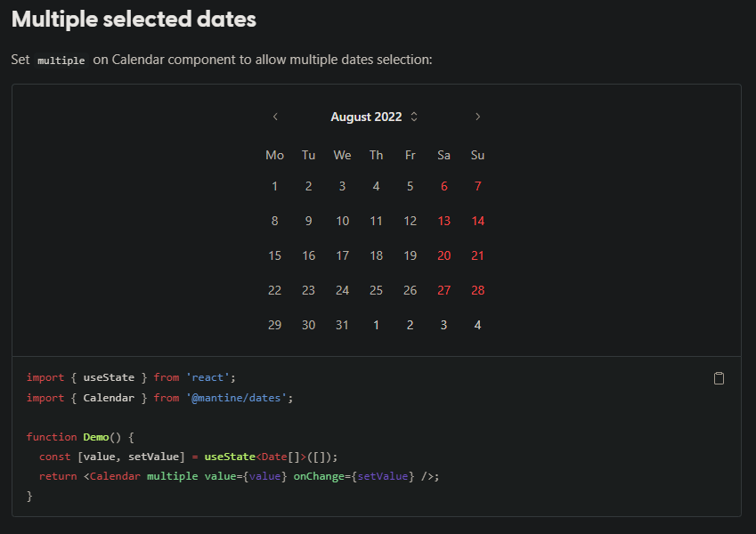This screenshot has width=756, height=534.
Task: Choose Saturday the 13th
Action: [444, 221]
